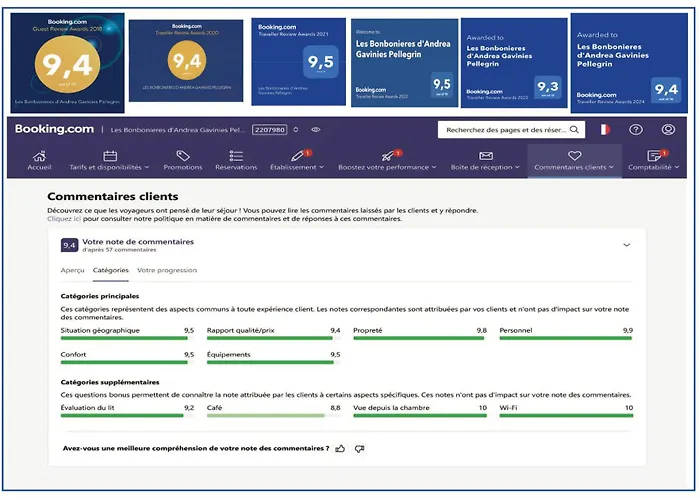Open the help question mark icon
Image resolution: width=700 pixels, height=500 pixels.
coord(636,129)
